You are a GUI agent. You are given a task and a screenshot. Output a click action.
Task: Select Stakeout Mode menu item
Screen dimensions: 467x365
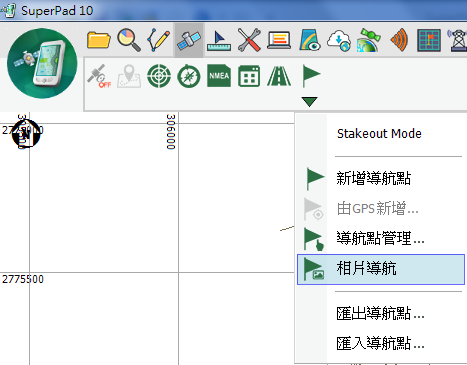pyautogui.click(x=379, y=134)
